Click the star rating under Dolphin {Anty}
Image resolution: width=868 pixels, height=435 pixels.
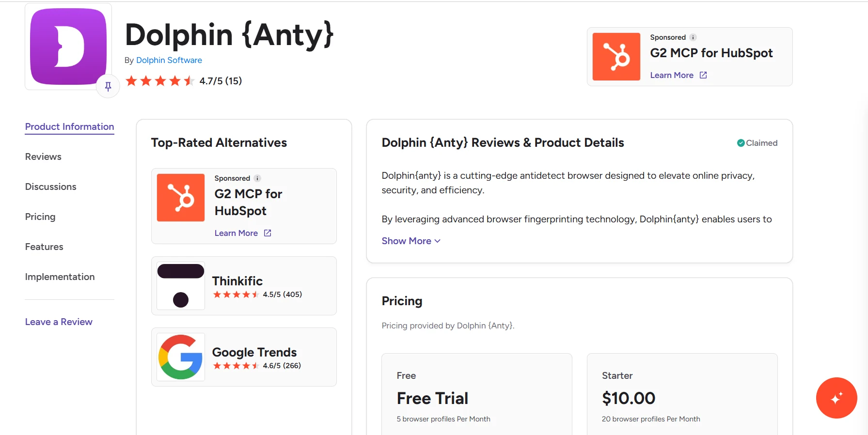pos(160,81)
